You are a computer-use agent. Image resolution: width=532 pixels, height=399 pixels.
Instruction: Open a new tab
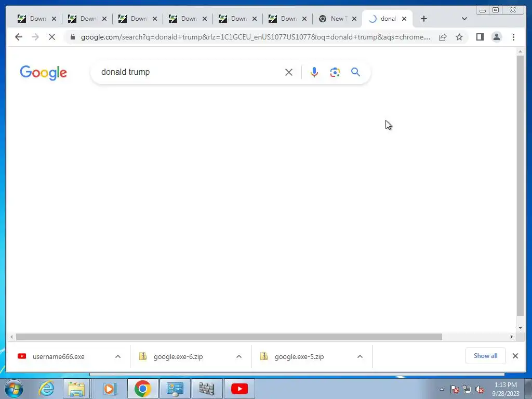(x=424, y=19)
